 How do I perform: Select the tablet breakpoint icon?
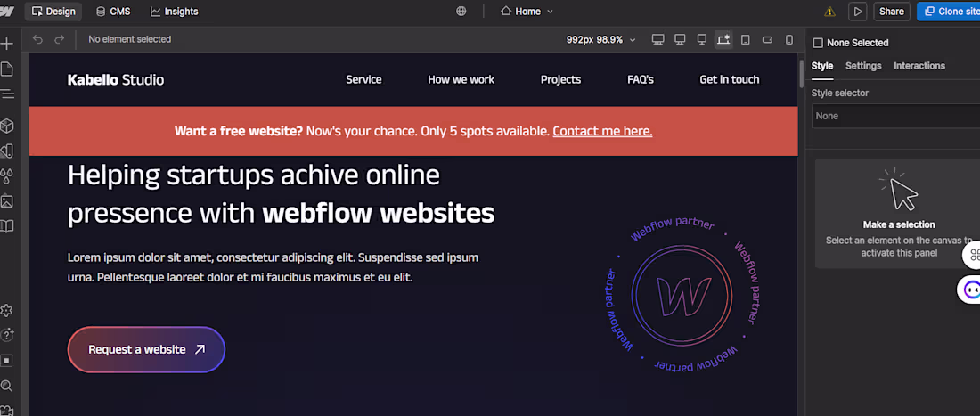745,39
